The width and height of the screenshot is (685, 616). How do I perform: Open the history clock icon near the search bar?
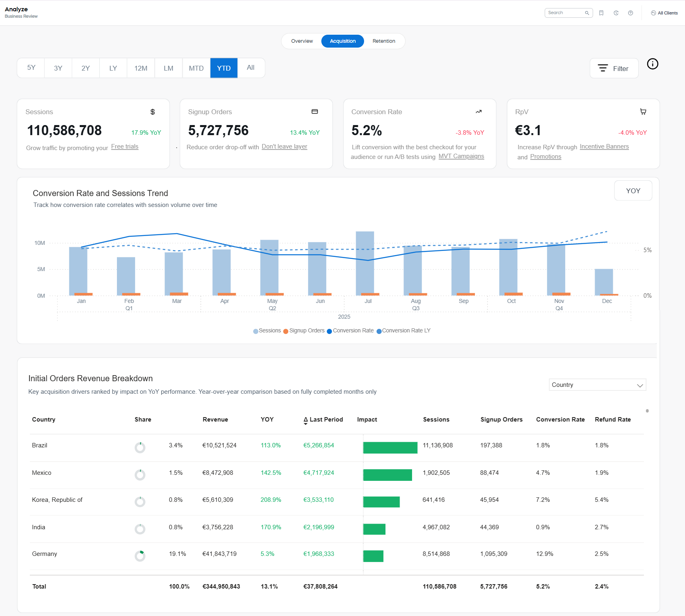tap(616, 13)
